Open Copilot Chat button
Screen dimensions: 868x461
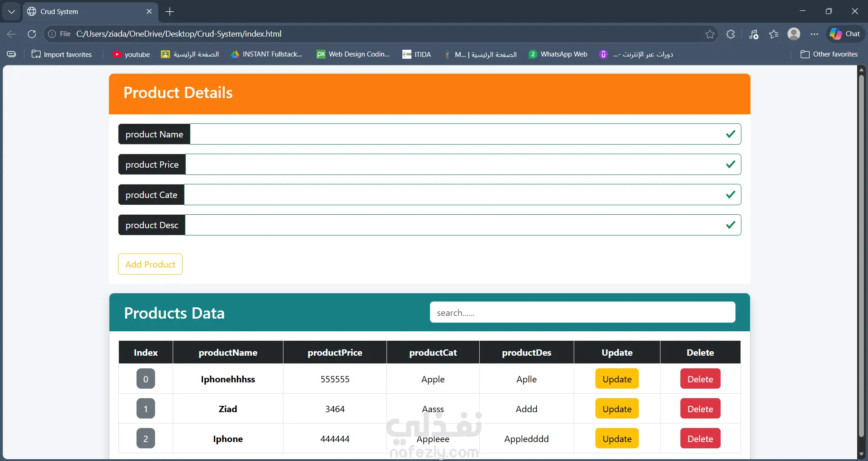point(845,34)
